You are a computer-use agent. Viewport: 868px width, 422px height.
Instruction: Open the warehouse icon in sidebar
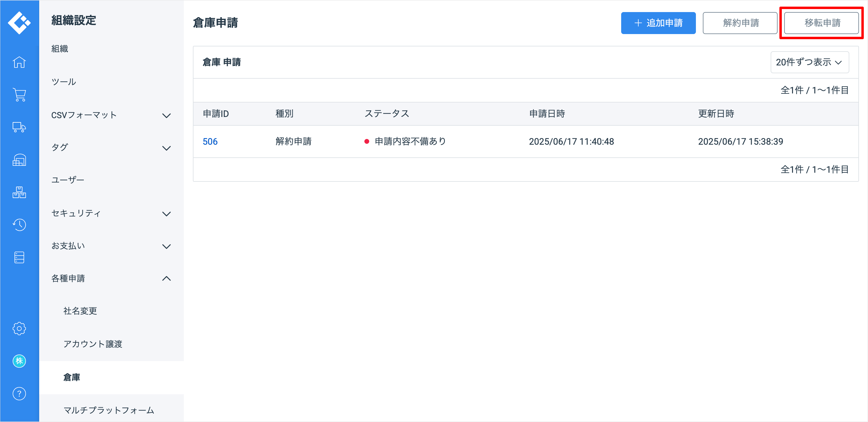19,160
